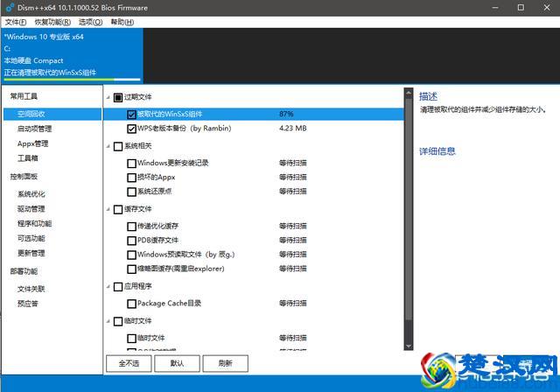The width and height of the screenshot is (560, 392).
Task: Click the WinSxS cleanup progress bar
Action: point(72,80)
